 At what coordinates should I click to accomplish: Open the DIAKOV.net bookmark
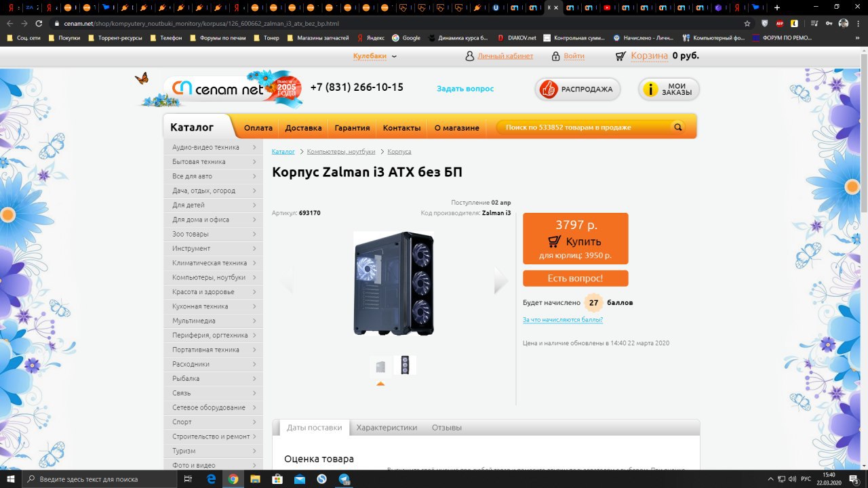[517, 38]
